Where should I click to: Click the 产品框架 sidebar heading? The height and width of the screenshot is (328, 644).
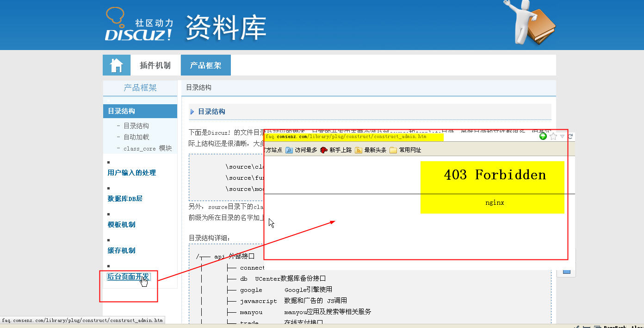click(x=140, y=88)
